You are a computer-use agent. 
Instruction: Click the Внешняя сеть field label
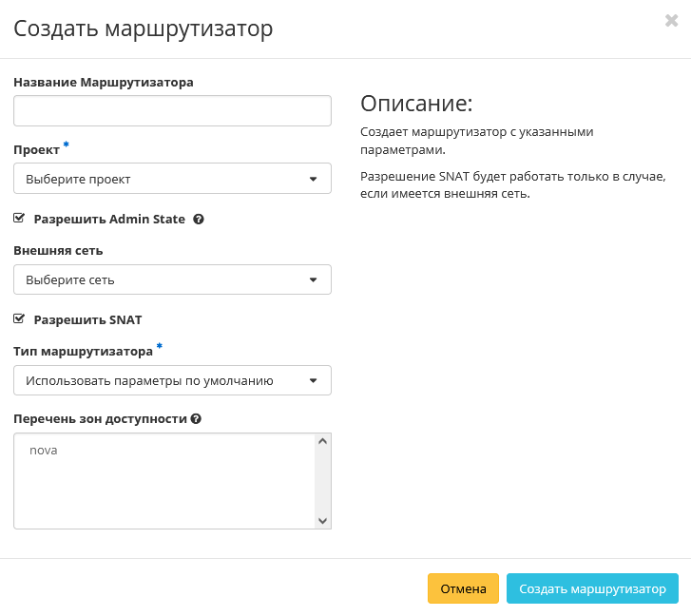pyautogui.click(x=58, y=251)
